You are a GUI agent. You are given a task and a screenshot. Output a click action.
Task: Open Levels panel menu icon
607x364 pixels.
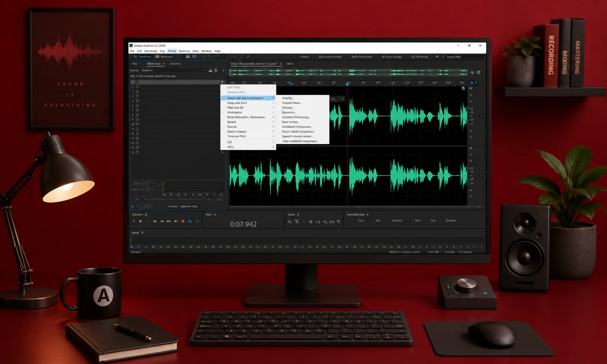pos(142,233)
